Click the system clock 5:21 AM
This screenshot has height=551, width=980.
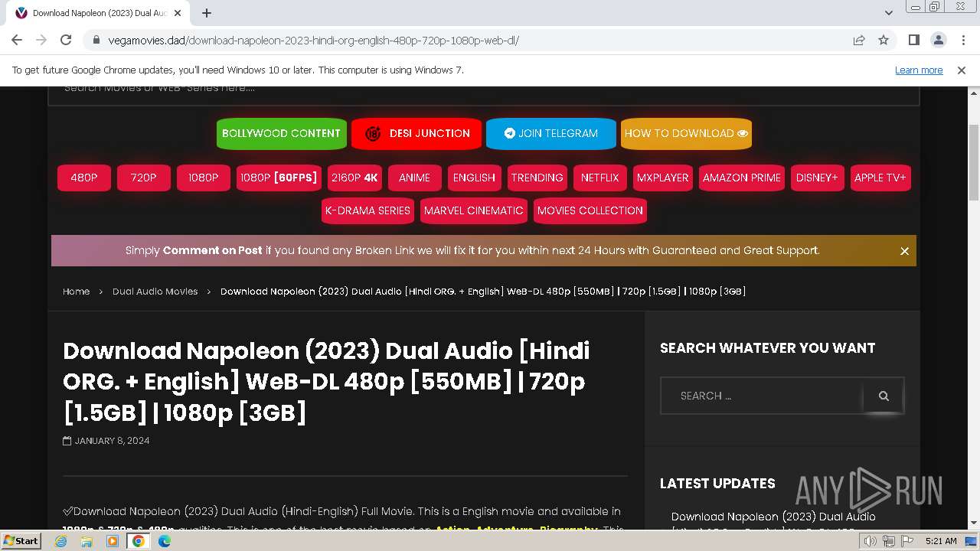pyautogui.click(x=941, y=541)
